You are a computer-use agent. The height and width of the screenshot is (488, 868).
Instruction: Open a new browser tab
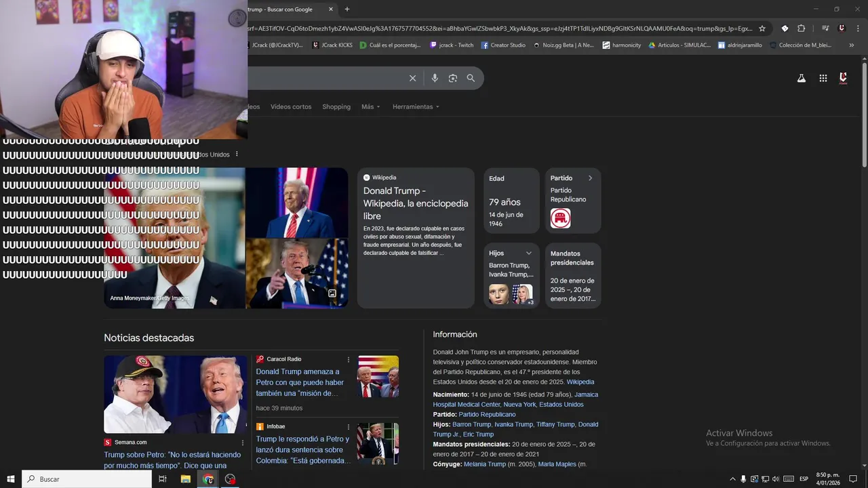347,9
